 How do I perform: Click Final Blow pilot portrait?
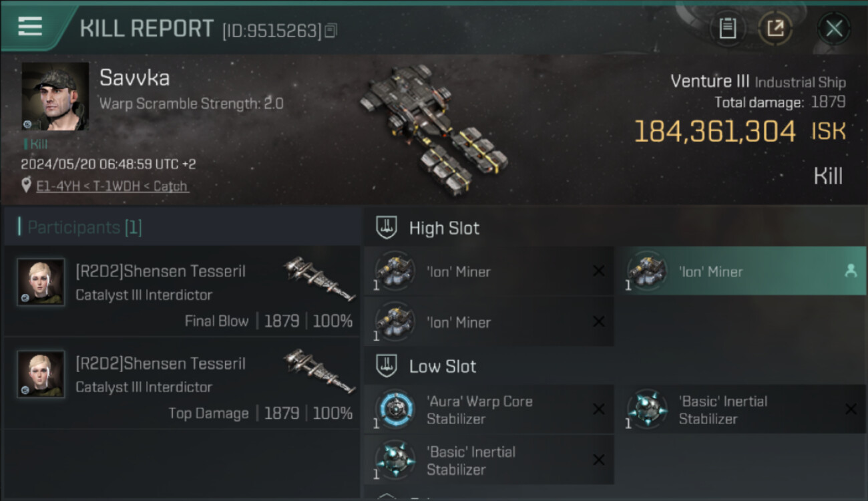[x=41, y=282]
